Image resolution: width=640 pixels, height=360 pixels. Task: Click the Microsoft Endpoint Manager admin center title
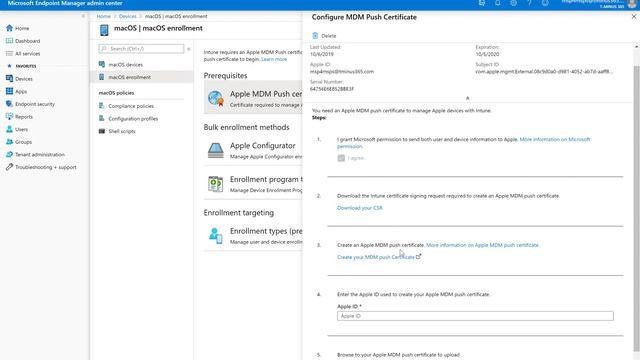click(x=65, y=3)
